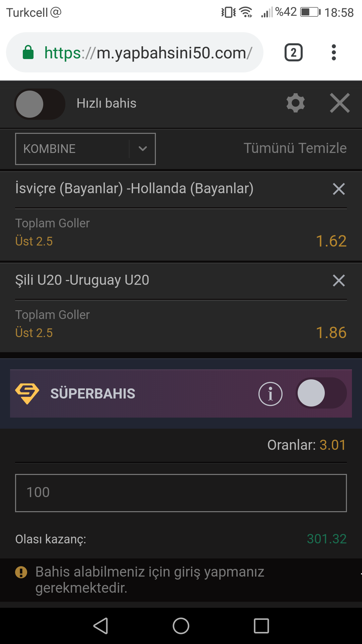Remove Şili U20-Uruguay U20 bet
362x644 pixels.
[339, 280]
